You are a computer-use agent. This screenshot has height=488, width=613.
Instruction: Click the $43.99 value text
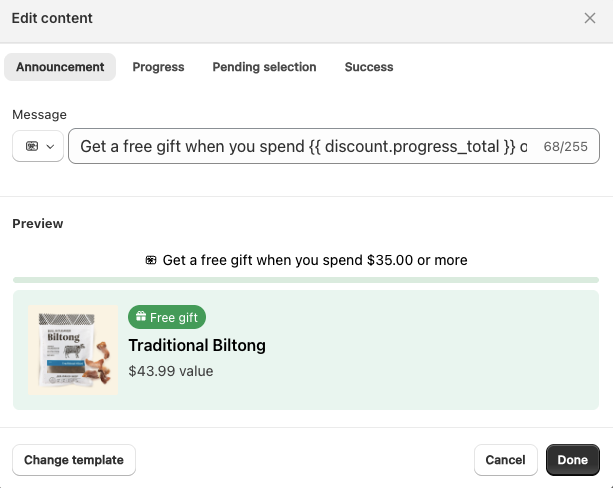(170, 371)
